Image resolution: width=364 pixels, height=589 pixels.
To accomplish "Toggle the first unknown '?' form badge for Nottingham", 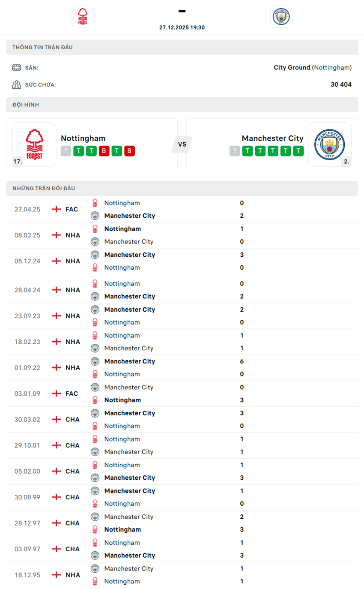I will tap(66, 151).
